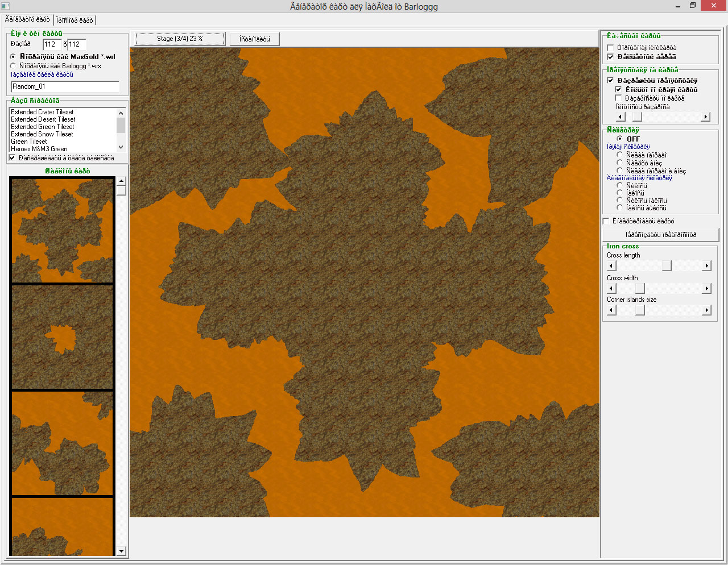Viewport: 728px width, 565px height.
Task: Click the Cross length slider left arrow
Action: [612, 266]
